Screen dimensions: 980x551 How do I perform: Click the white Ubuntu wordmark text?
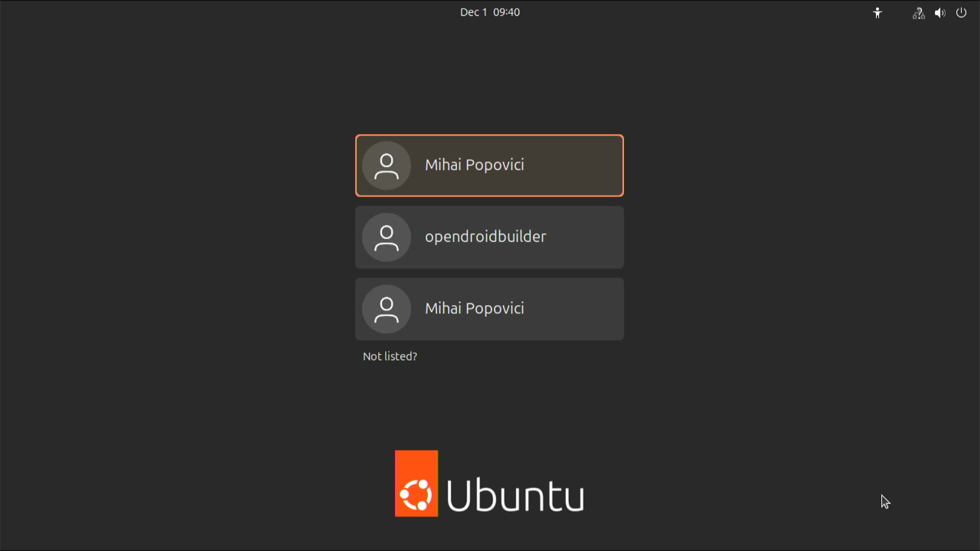(515, 495)
